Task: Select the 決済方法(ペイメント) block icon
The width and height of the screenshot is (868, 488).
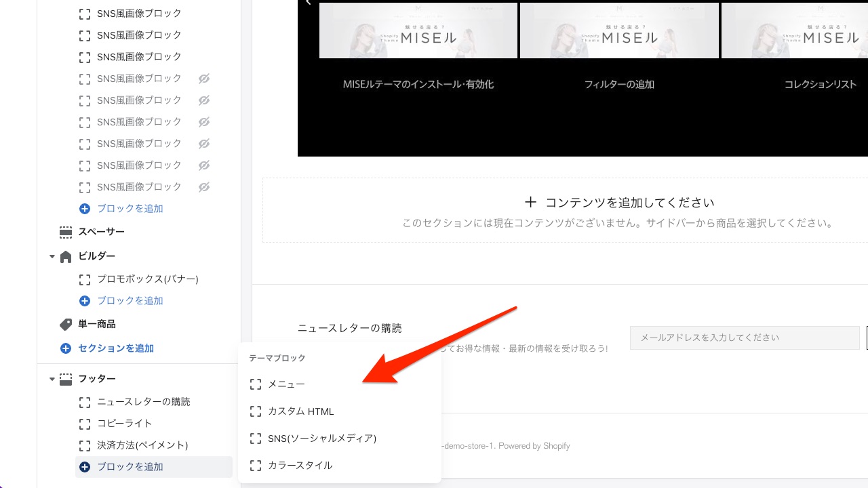Action: pyautogui.click(x=85, y=445)
